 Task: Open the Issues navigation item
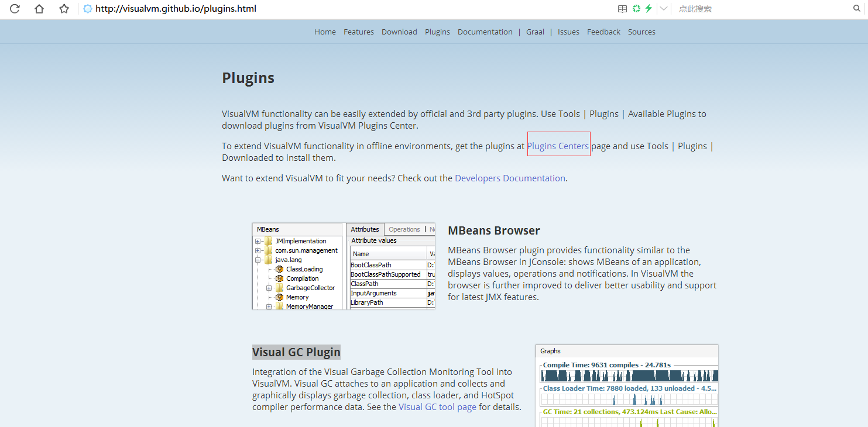pos(568,32)
